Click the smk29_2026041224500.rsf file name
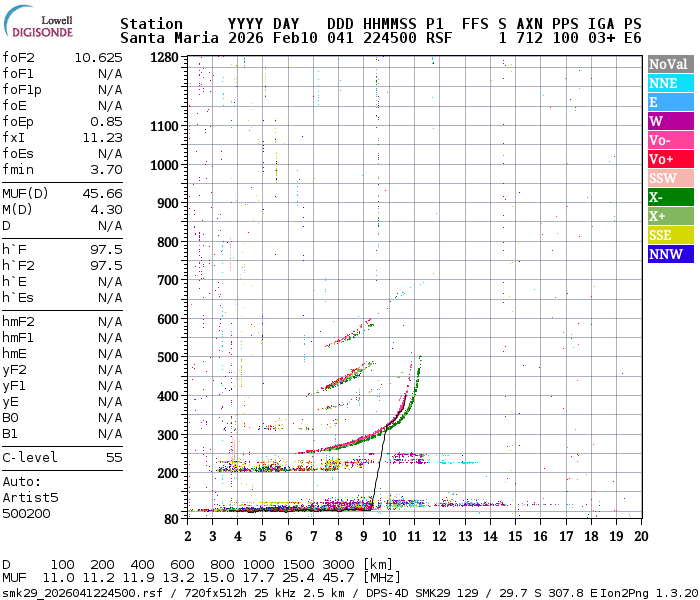The height and width of the screenshot is (600, 700). (82, 593)
